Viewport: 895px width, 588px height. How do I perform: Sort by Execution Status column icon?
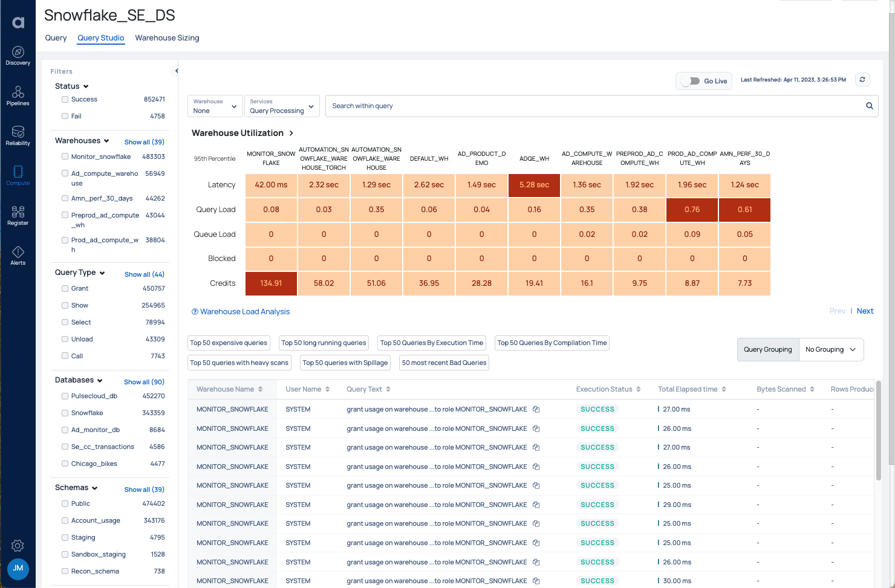pyautogui.click(x=638, y=389)
